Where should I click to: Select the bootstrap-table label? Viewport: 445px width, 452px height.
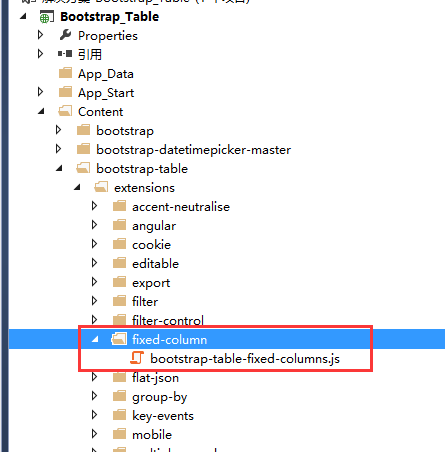142,169
